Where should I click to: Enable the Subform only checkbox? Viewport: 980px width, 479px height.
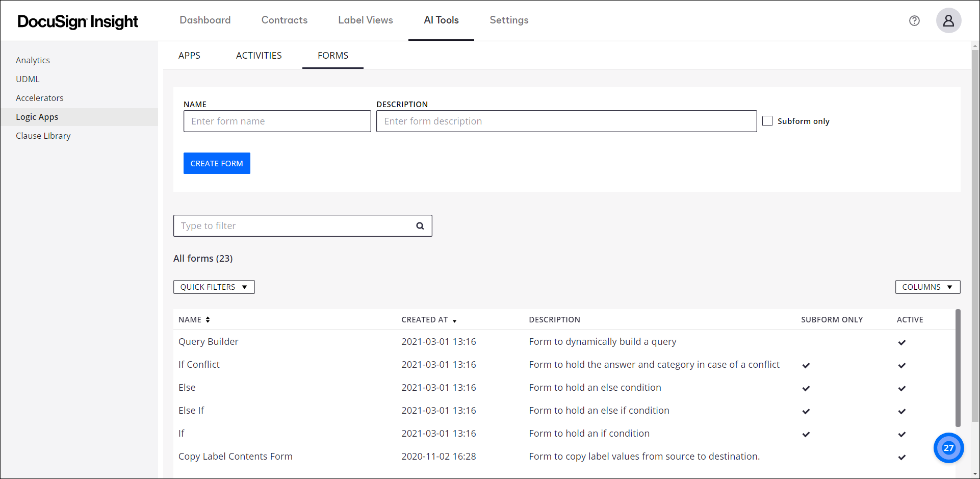coord(767,121)
